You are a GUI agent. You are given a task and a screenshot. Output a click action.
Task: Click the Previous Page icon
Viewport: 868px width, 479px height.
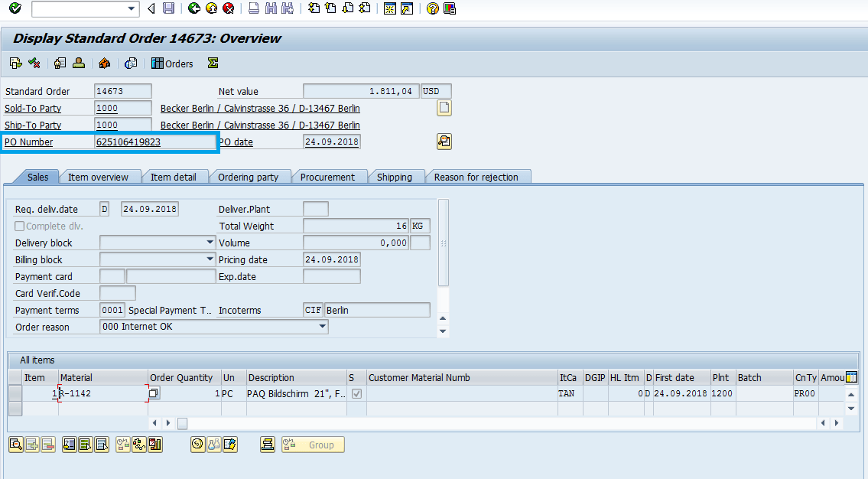[330, 8]
